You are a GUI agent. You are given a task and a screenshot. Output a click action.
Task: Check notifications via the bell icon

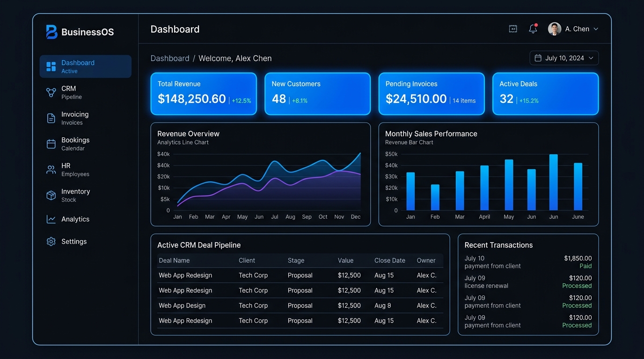click(533, 29)
